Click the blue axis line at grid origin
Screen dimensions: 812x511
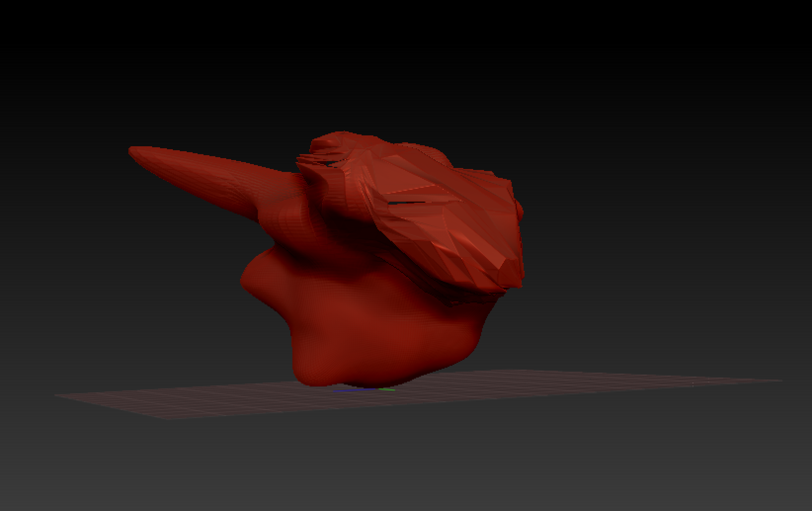pos(355,390)
